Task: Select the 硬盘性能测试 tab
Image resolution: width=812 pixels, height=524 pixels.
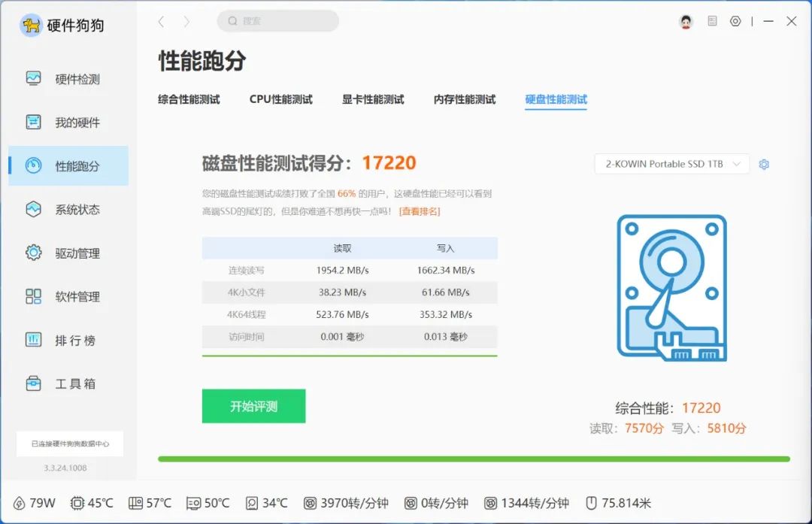Action: [x=556, y=99]
